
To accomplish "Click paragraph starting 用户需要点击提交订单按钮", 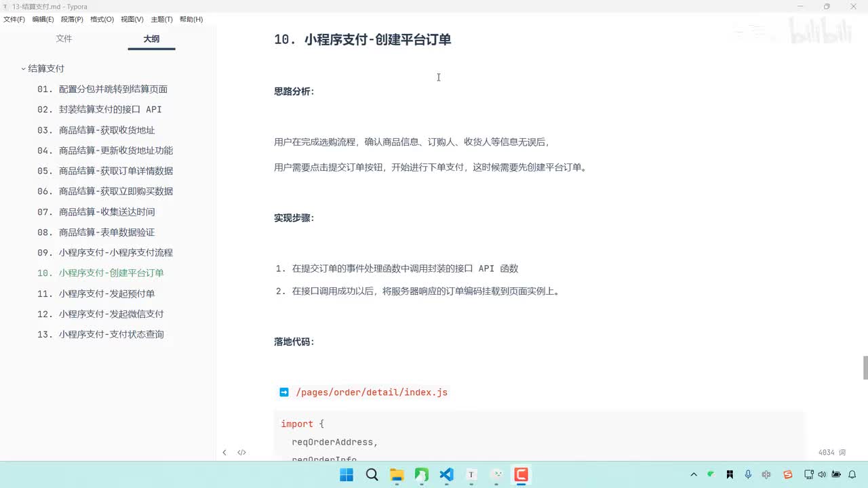I will point(431,167).
